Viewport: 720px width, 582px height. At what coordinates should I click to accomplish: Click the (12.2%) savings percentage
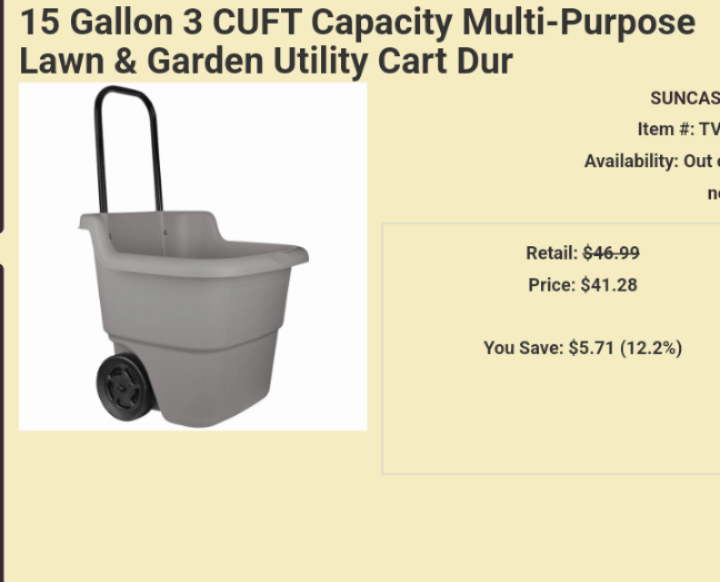point(651,348)
